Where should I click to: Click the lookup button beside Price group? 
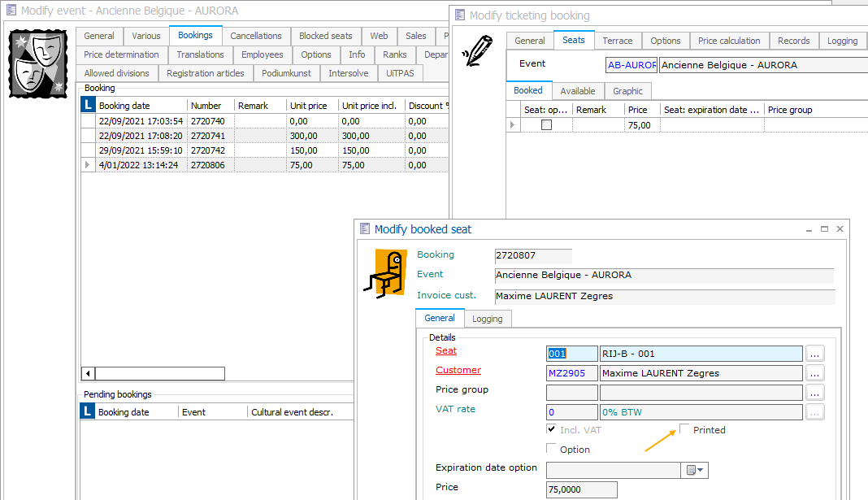814,393
